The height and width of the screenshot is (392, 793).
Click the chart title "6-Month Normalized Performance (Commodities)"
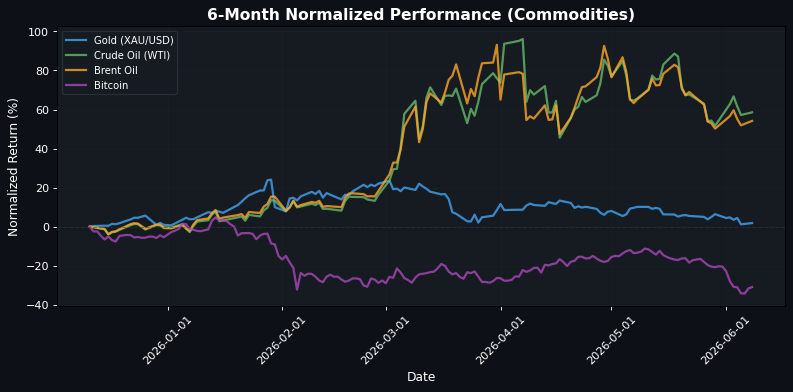pyautogui.click(x=420, y=15)
